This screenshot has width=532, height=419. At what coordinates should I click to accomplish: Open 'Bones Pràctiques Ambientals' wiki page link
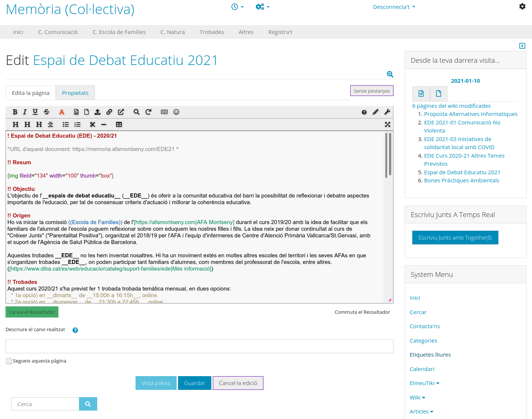click(461, 181)
